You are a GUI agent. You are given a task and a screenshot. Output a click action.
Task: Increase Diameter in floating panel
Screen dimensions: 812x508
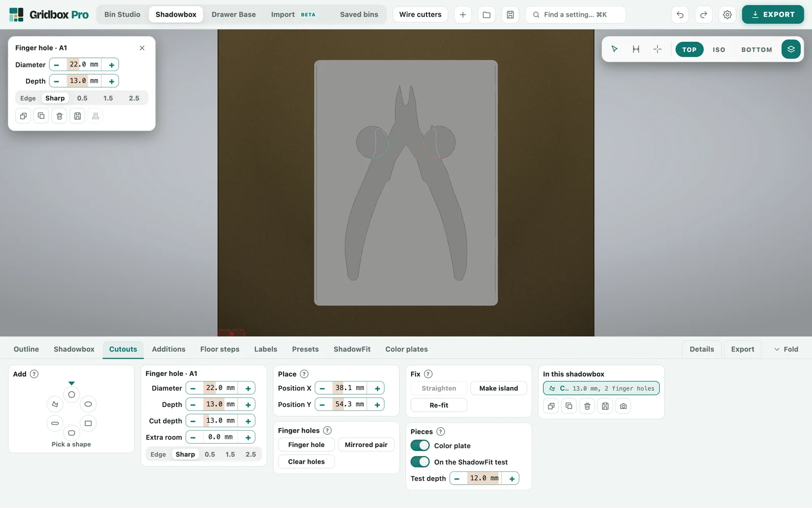[112, 65]
